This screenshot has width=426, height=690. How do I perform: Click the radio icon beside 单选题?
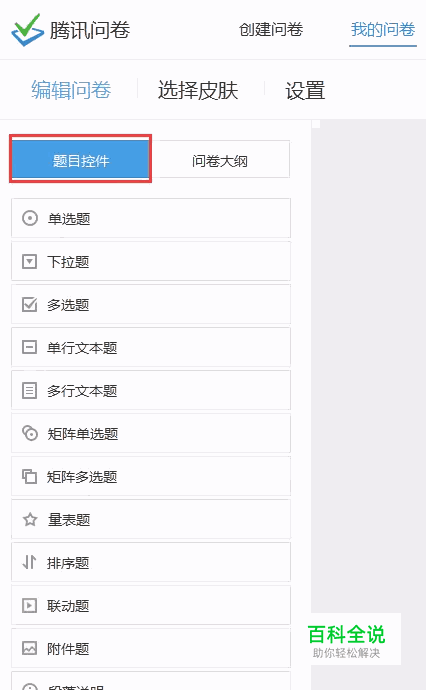pos(29,218)
